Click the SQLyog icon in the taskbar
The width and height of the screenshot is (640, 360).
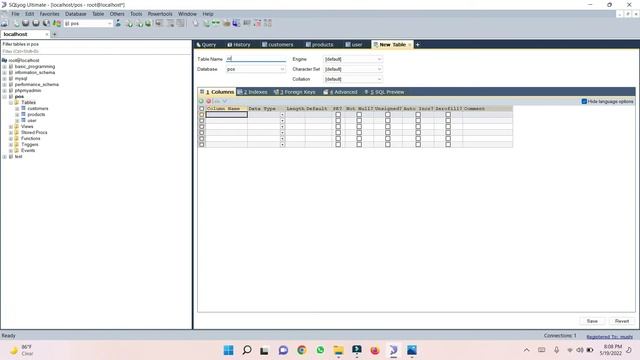click(x=393, y=350)
